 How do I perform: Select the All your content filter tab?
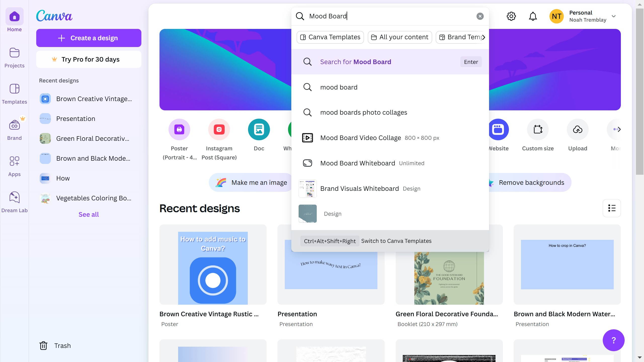(x=399, y=37)
